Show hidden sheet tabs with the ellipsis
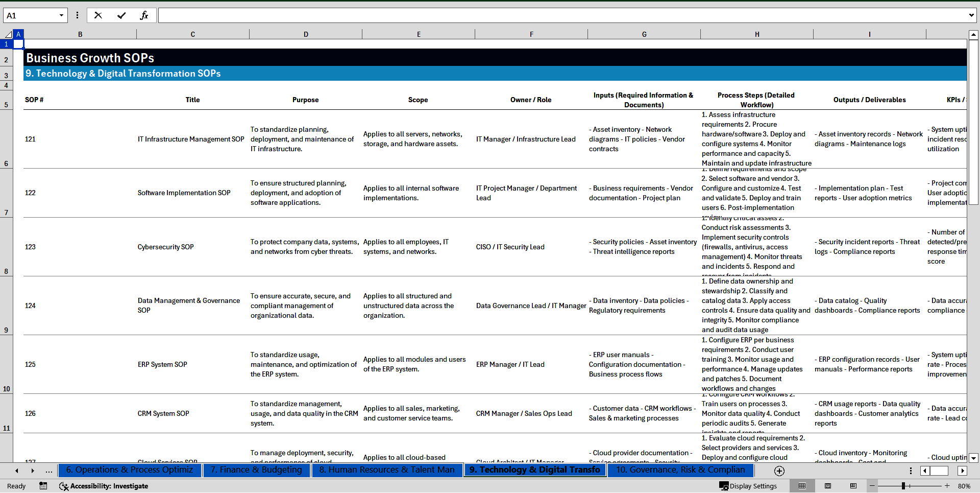 coord(48,471)
